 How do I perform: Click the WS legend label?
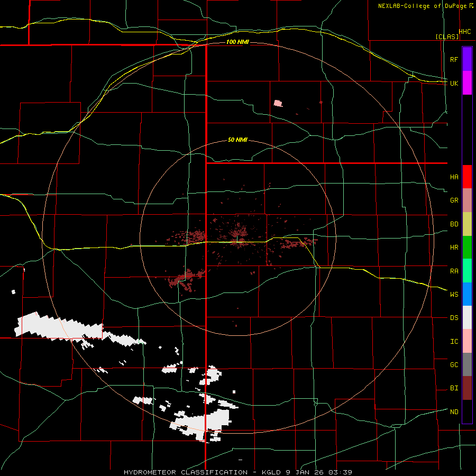point(454,294)
